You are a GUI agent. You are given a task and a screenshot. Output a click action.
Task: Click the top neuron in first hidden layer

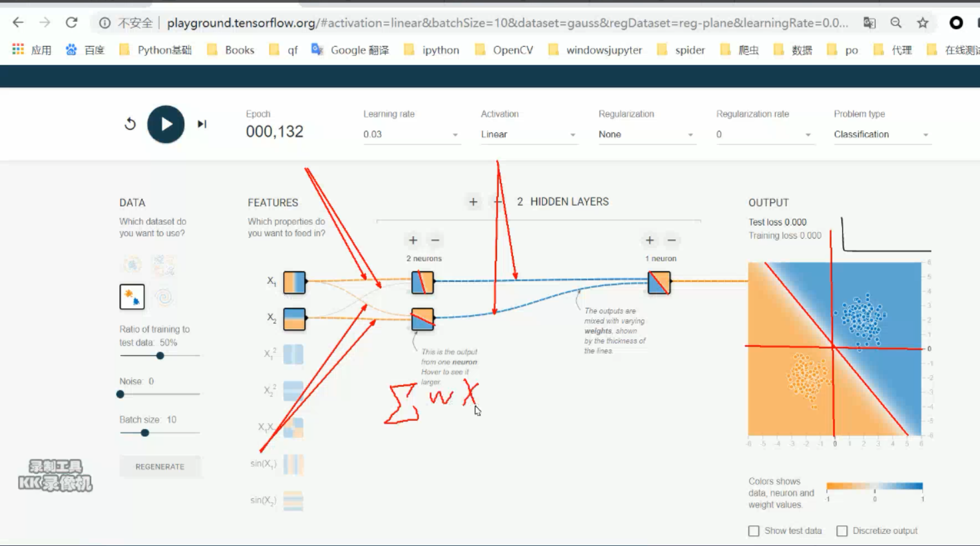pyautogui.click(x=422, y=282)
